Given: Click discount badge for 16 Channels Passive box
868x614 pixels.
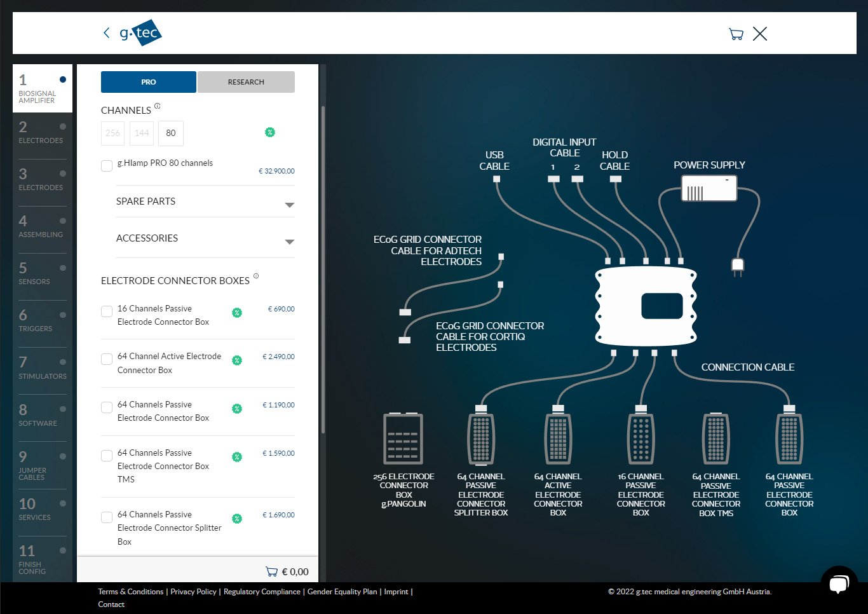Looking at the screenshot, I should (237, 312).
